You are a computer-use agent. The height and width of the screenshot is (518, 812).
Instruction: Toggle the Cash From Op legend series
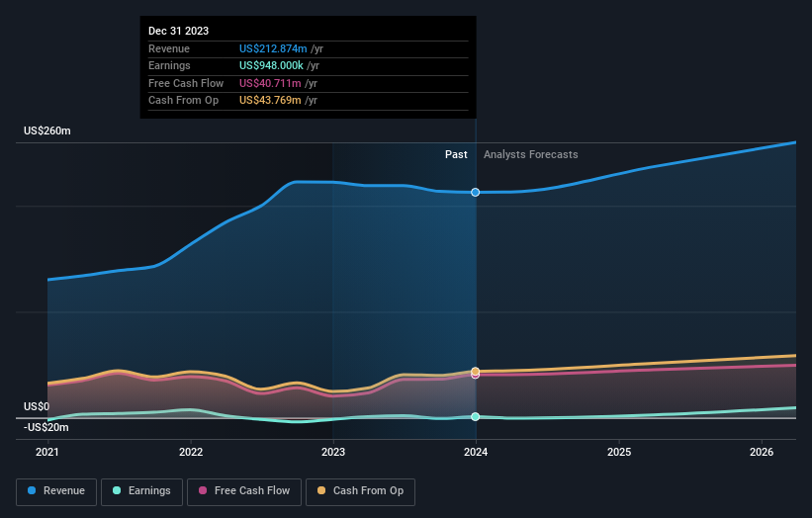point(360,491)
